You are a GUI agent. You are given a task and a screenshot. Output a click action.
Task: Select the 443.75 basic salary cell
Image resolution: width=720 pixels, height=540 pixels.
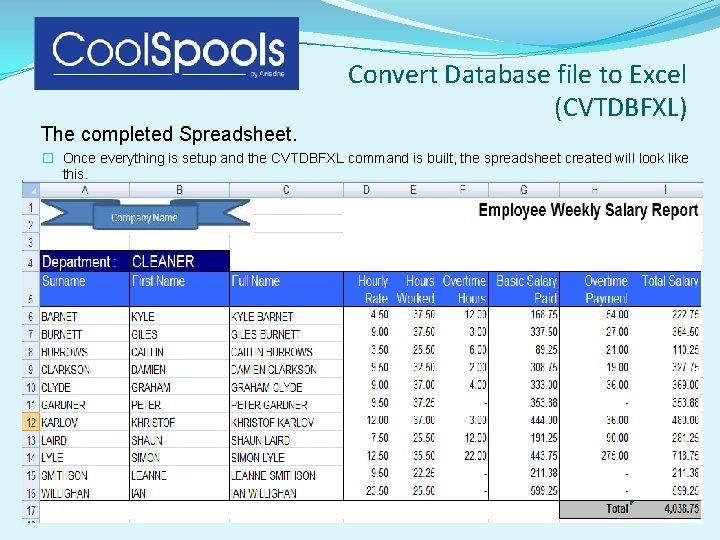coord(524,456)
